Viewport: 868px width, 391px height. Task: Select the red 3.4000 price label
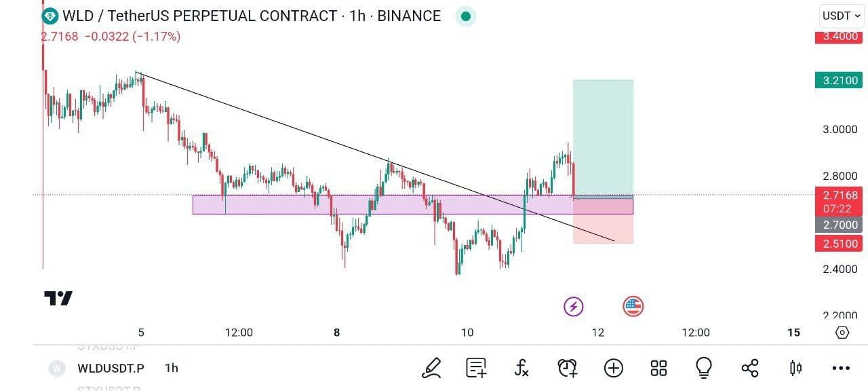click(x=839, y=37)
